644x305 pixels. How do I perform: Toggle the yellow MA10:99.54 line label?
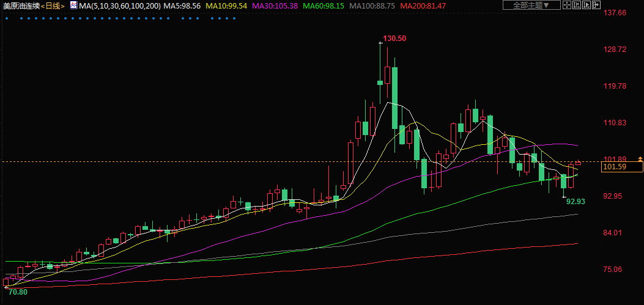click(227, 5)
